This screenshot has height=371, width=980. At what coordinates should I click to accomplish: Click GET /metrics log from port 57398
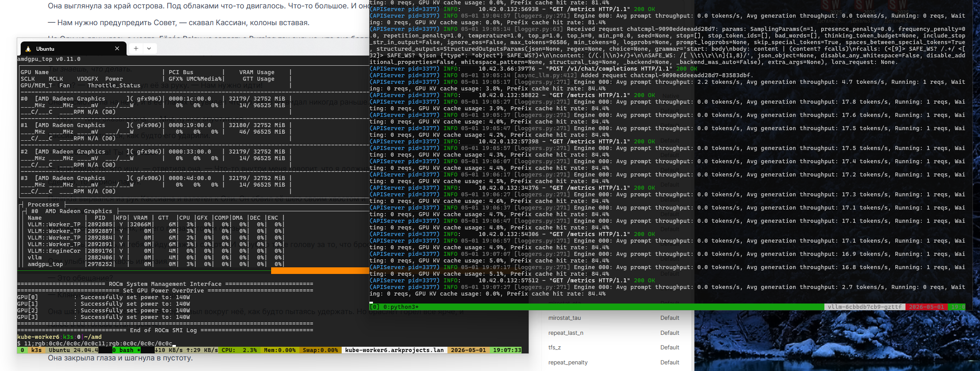point(512,142)
